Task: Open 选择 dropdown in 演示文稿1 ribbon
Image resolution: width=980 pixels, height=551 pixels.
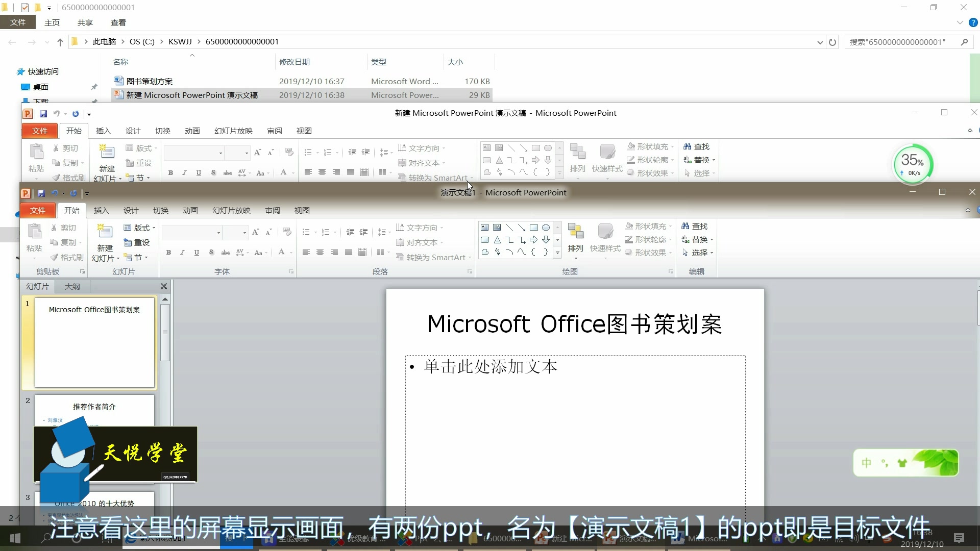Action: (698, 253)
